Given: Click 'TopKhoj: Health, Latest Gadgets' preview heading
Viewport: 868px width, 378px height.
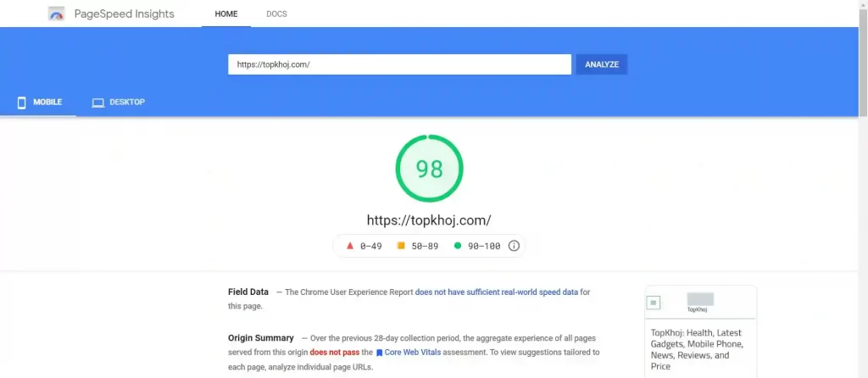Looking at the screenshot, I should pyautogui.click(x=697, y=349).
